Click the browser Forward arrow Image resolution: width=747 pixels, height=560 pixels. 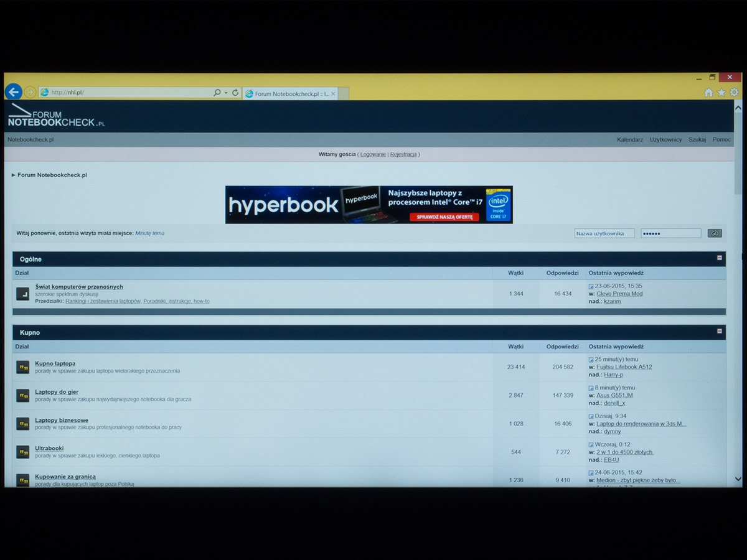[29, 93]
